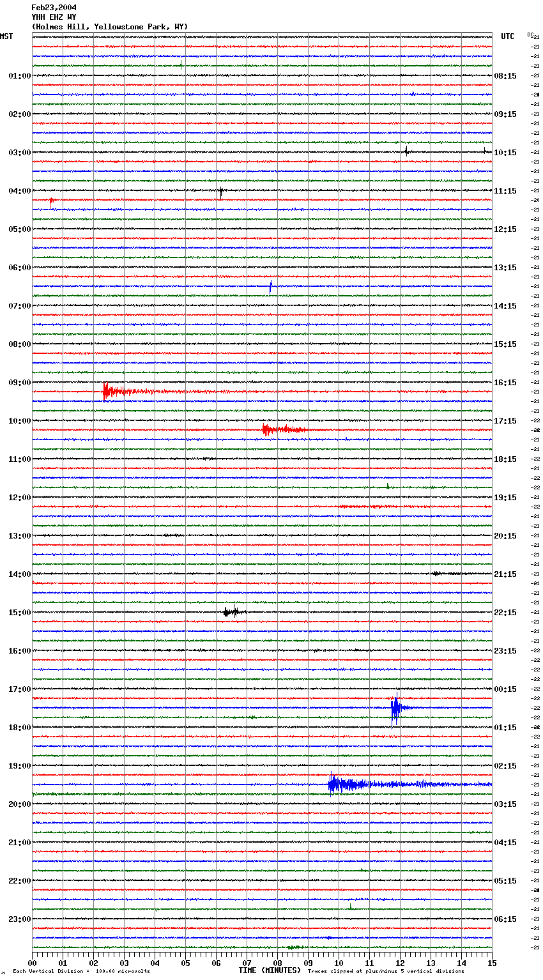Click the 11:15 UTC time label

505,191
